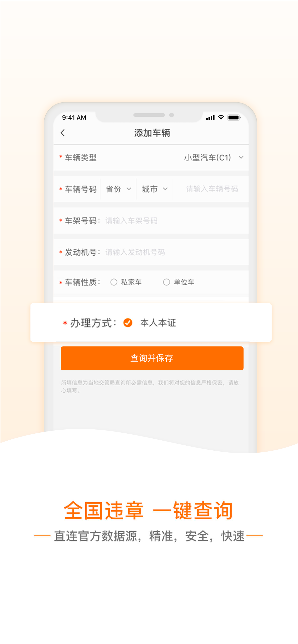Open the 车辆类型 dropdown chevron
This screenshot has width=298, height=644.
241,157
